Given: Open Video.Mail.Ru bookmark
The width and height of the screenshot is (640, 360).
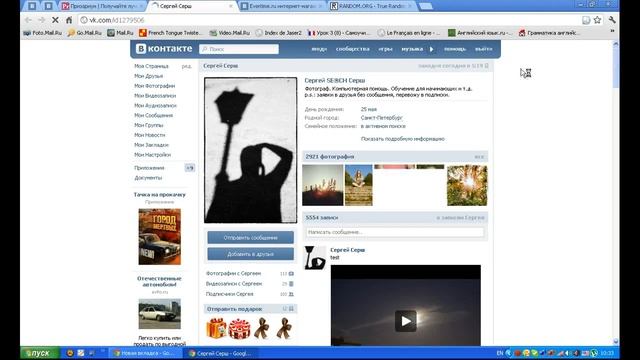Looking at the screenshot, I should pos(229,33).
